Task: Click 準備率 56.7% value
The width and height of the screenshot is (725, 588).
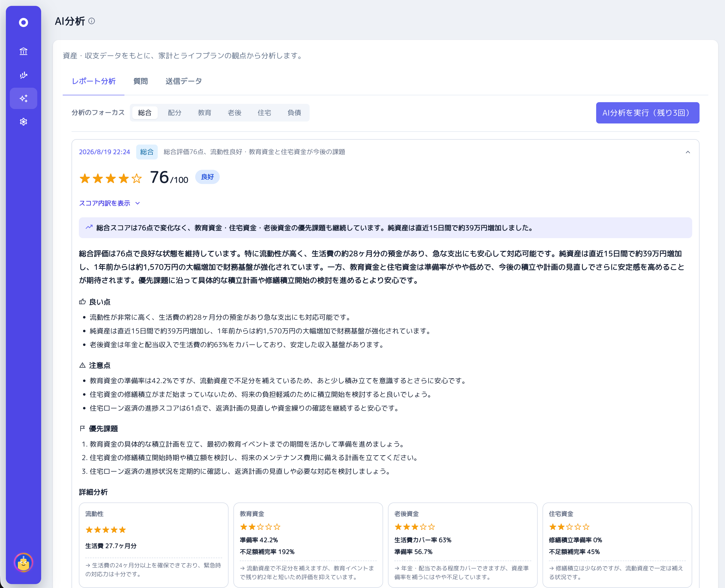Action: click(413, 552)
